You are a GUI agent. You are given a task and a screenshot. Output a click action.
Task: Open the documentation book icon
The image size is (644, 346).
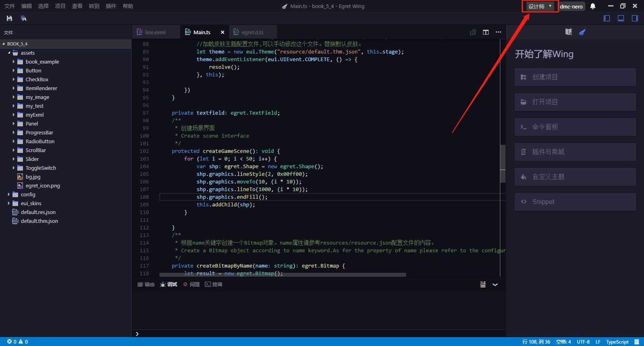pyautogui.click(x=568, y=32)
